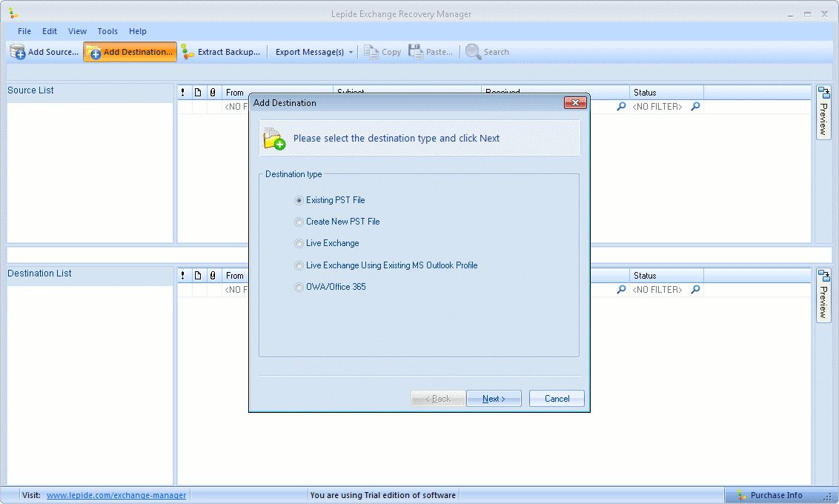
Task: Click attachment column icon in source list
Action: click(x=213, y=93)
